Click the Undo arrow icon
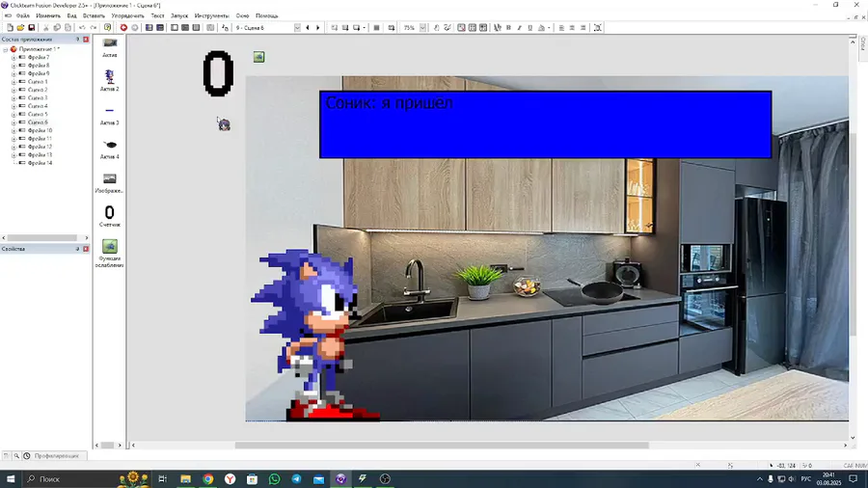868x488 pixels. coord(82,28)
